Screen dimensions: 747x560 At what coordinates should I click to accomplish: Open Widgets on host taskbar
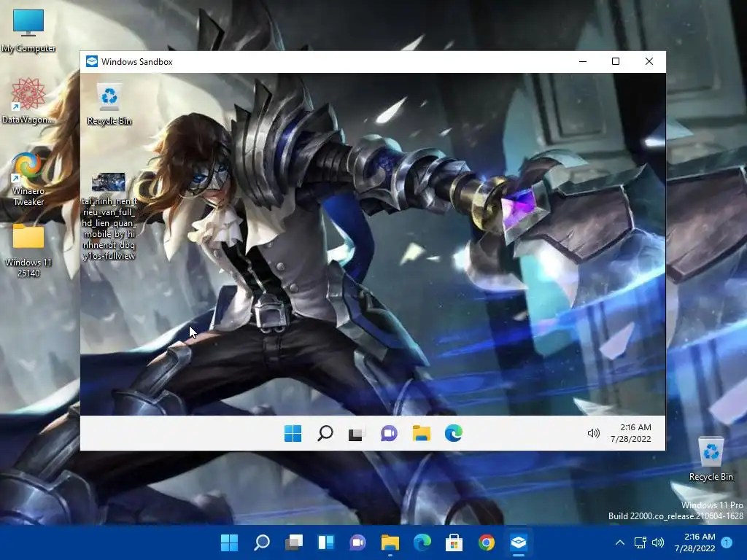click(326, 542)
